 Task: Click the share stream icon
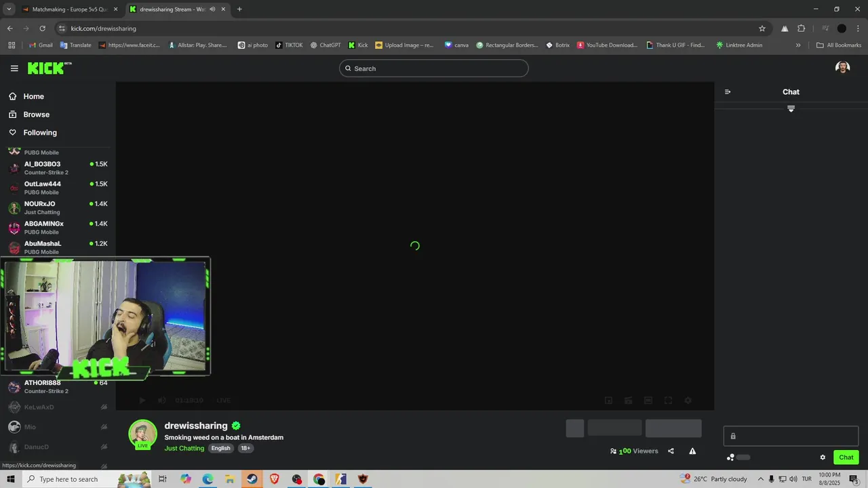[x=671, y=451]
